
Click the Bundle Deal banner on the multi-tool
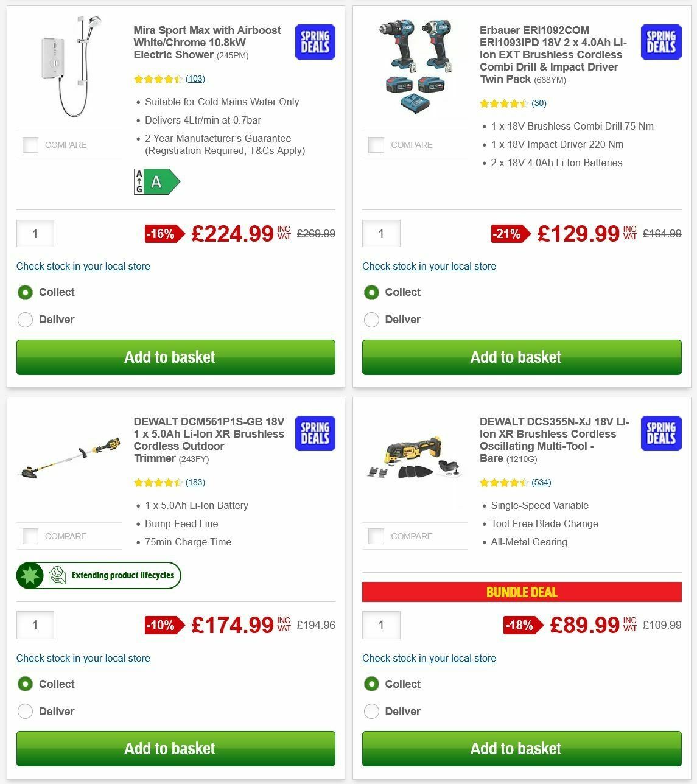[x=522, y=592]
